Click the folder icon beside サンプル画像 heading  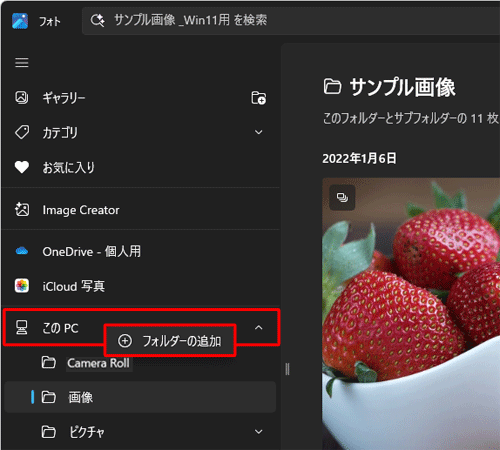(x=332, y=87)
